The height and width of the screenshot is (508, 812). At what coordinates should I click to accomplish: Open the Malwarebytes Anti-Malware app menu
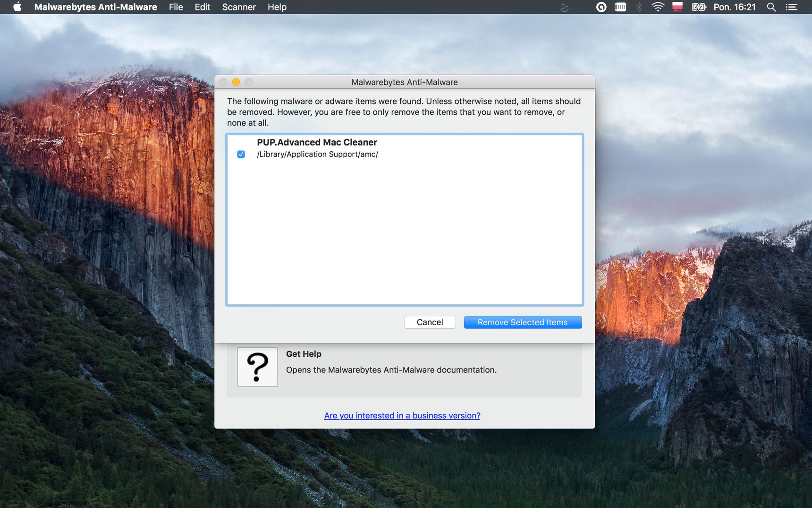point(95,7)
